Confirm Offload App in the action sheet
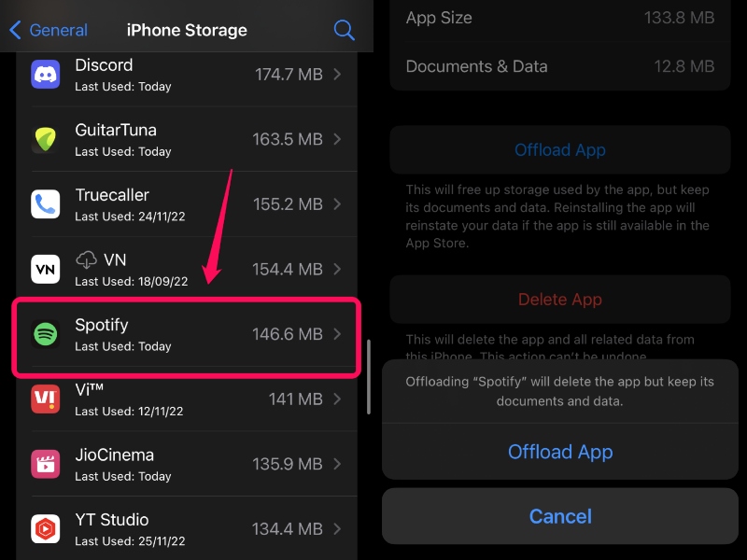Viewport: 747px width, 560px height. (560, 453)
